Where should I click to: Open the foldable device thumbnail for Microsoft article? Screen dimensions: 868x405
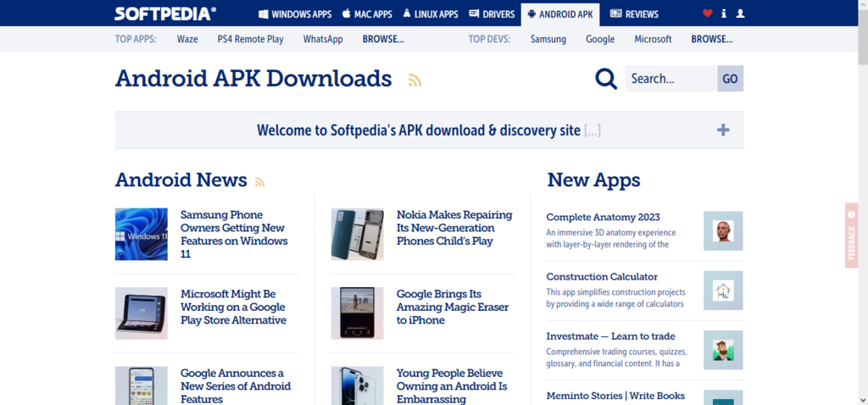[142, 313]
